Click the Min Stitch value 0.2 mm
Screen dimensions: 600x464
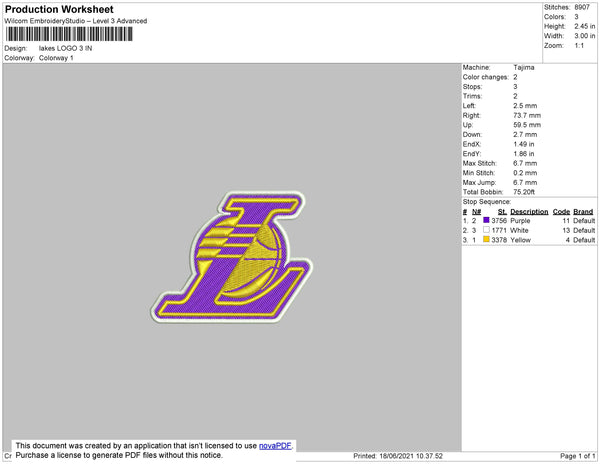(525, 173)
